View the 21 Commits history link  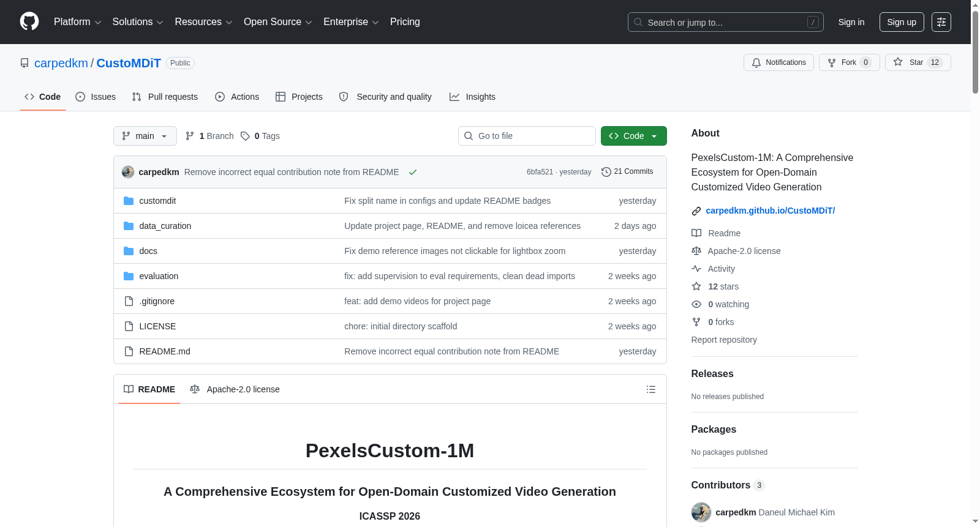click(627, 172)
